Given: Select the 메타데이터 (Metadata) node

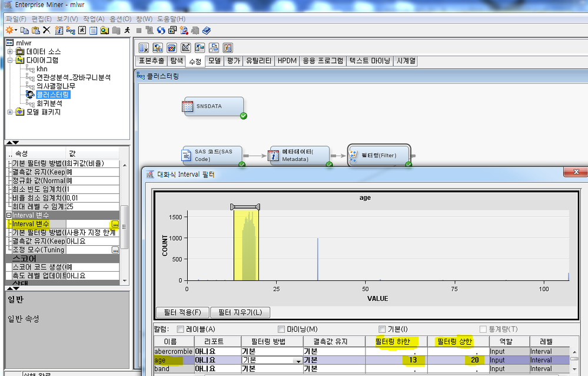Looking at the screenshot, I should 298,156.
